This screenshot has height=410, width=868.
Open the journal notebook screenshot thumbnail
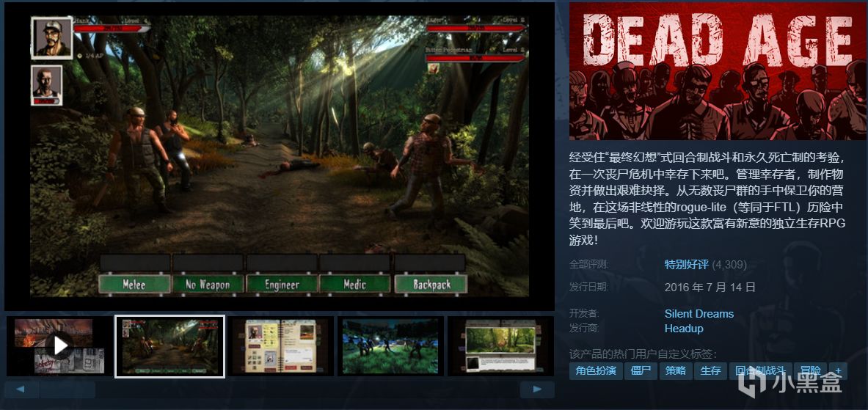[281, 345]
